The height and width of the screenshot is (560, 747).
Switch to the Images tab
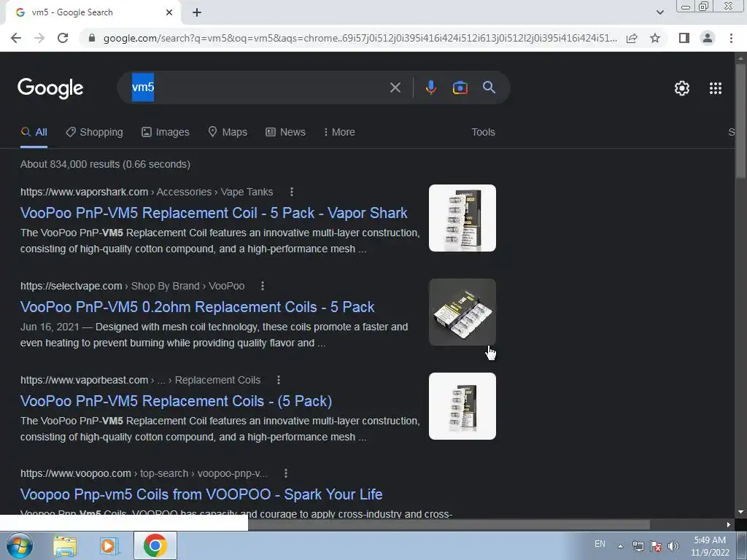[166, 133]
